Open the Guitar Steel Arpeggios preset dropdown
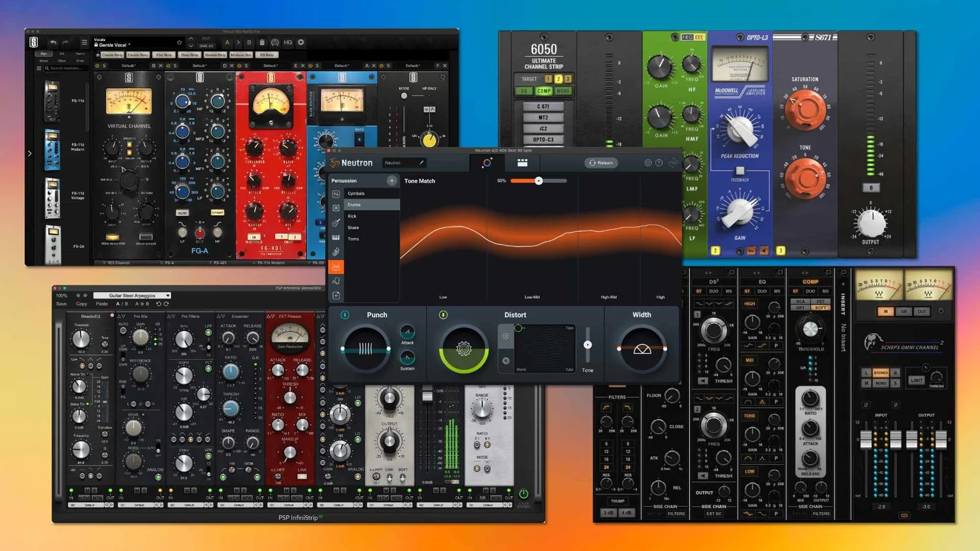Screen dimensions: 980x551 pos(132,295)
